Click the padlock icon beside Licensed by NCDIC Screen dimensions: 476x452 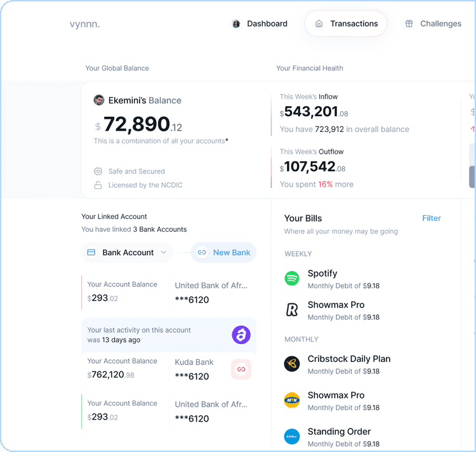[x=98, y=185]
